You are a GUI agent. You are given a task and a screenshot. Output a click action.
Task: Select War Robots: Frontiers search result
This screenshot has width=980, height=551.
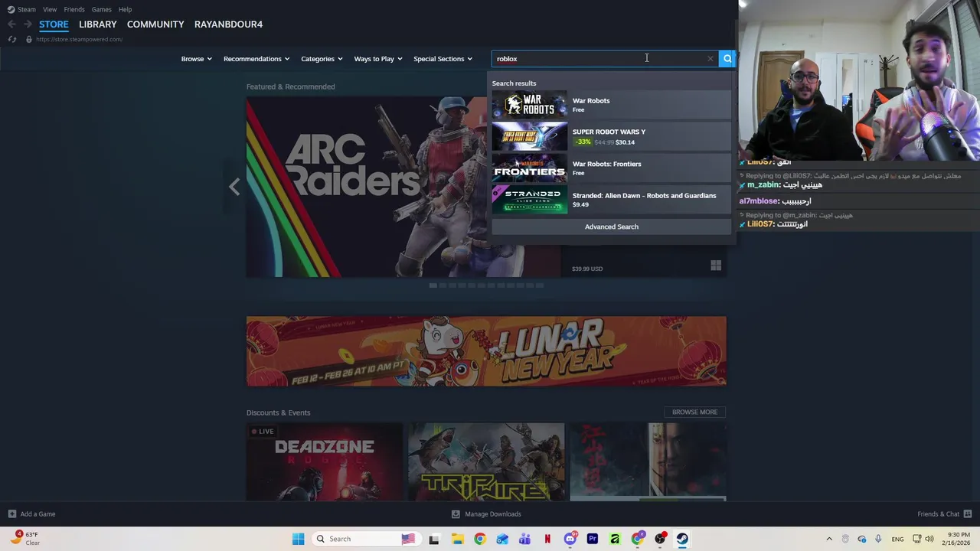[x=612, y=168]
